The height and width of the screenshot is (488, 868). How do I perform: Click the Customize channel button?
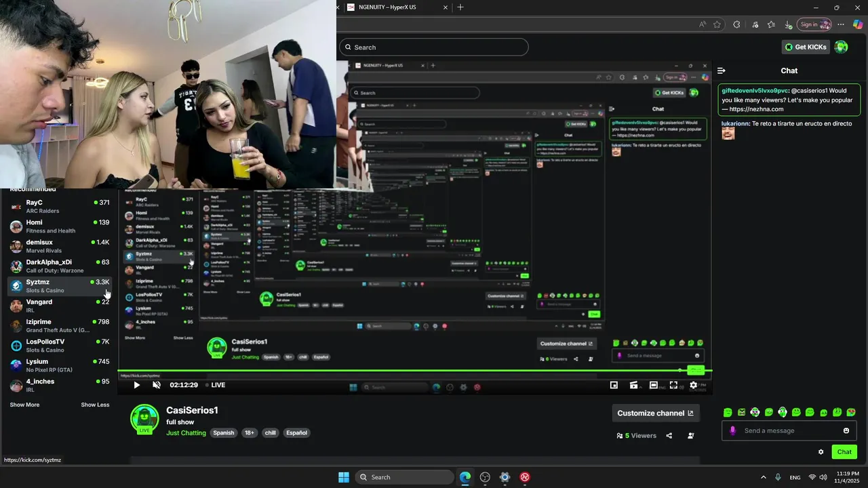pos(655,413)
